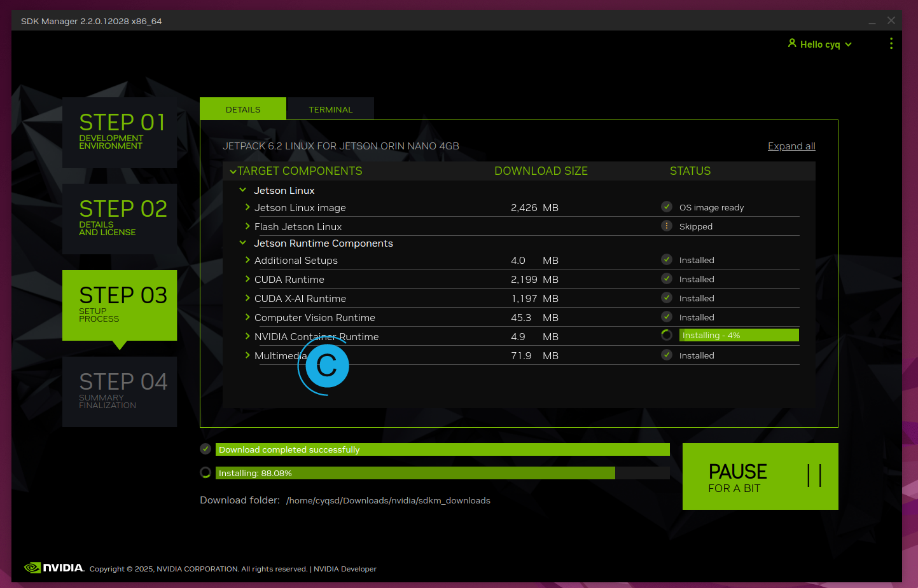Collapse the TARGET COMPONENTS section
The width and height of the screenshot is (918, 588).
[x=233, y=171]
